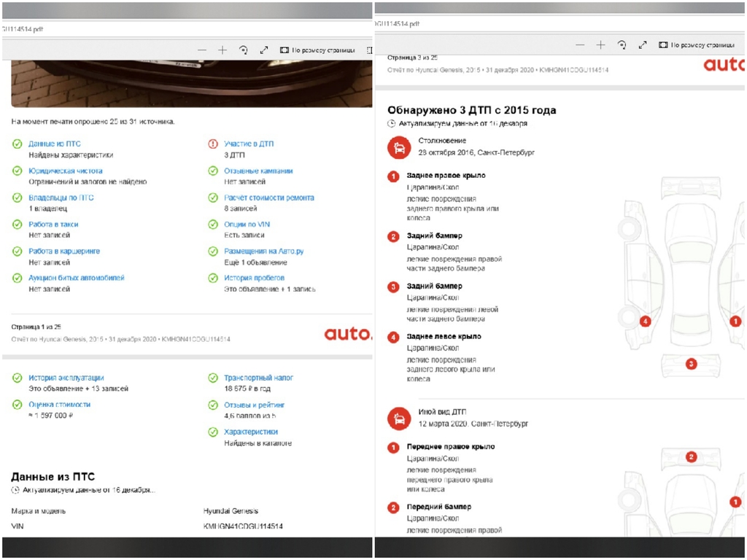The height and width of the screenshot is (560, 747).
Task: Select marker 4 on the first car diagram
Action: click(x=645, y=322)
